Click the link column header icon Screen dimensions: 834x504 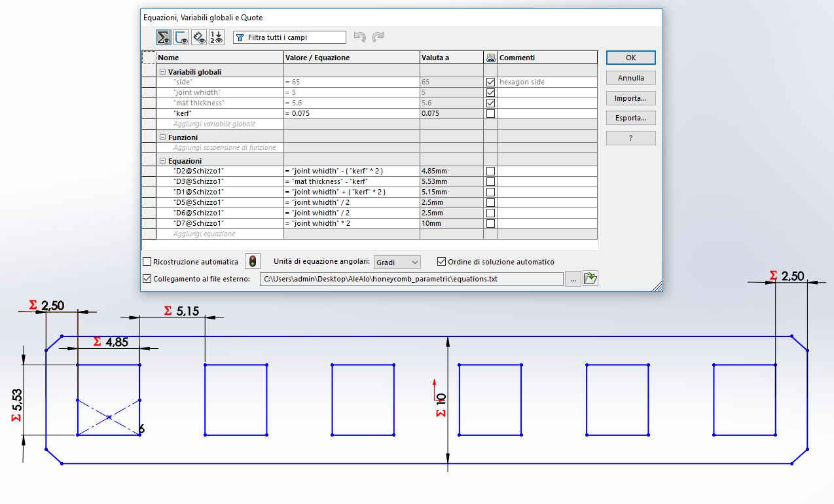click(x=490, y=58)
